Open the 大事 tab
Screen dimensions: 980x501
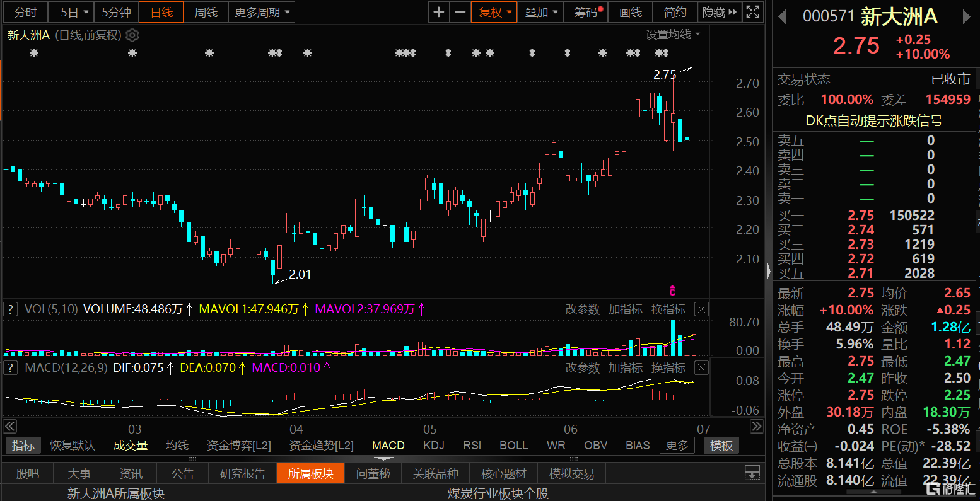click(79, 473)
